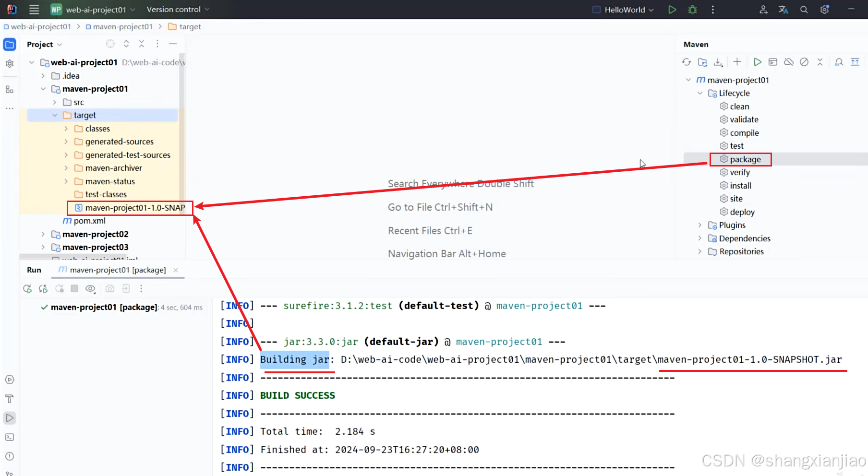Select the clean lifecycle phase
This screenshot has width=868, height=476.
click(735, 107)
